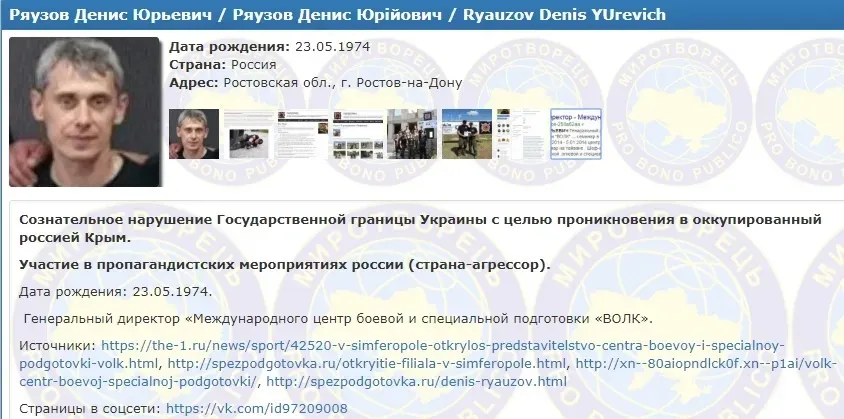Click the bold "Сознательное нарушение Государственной границы" paragraph
844x419 pixels.
(420, 228)
